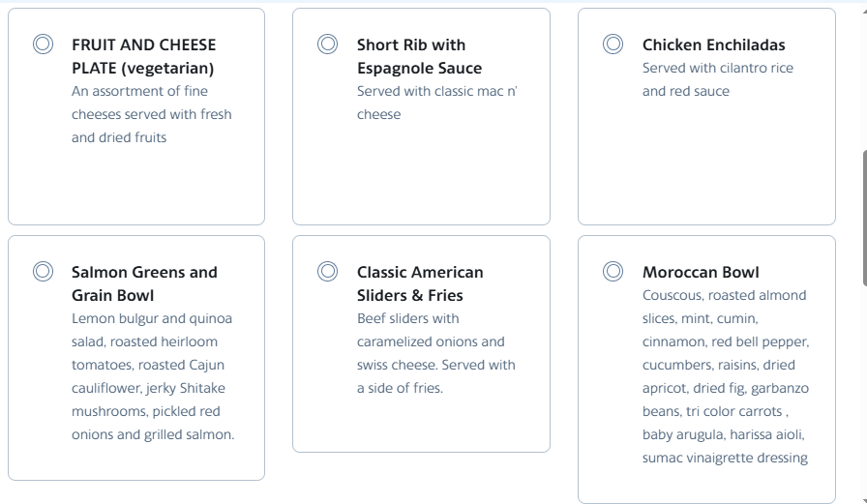This screenshot has height=504, width=867.
Task: Choose the Short Rib with Espagnole Sauce radio button
Action: click(328, 44)
